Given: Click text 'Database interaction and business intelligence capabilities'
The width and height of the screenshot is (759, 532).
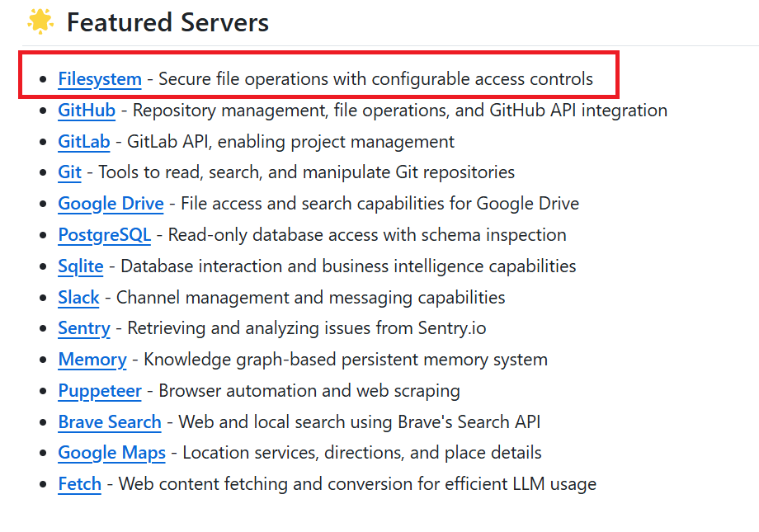Looking at the screenshot, I should 348,266.
